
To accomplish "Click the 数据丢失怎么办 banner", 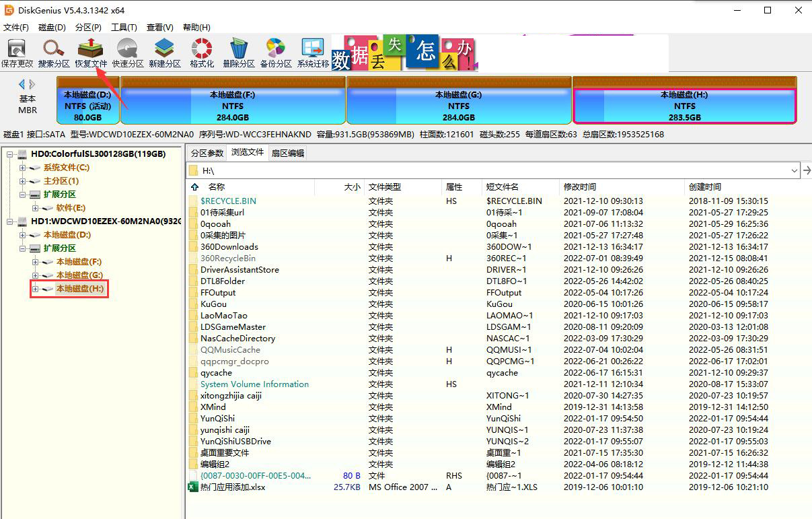I will [405, 53].
